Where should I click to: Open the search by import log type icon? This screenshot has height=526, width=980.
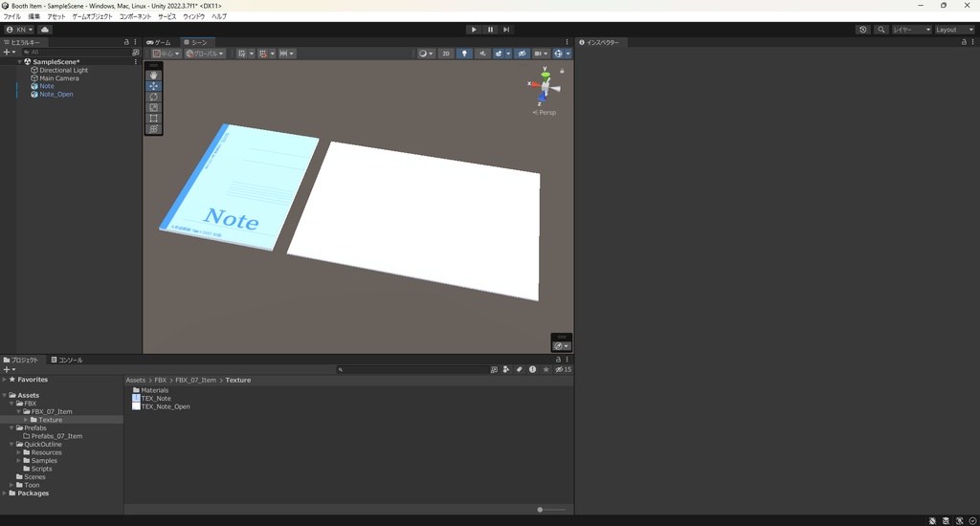pos(532,369)
